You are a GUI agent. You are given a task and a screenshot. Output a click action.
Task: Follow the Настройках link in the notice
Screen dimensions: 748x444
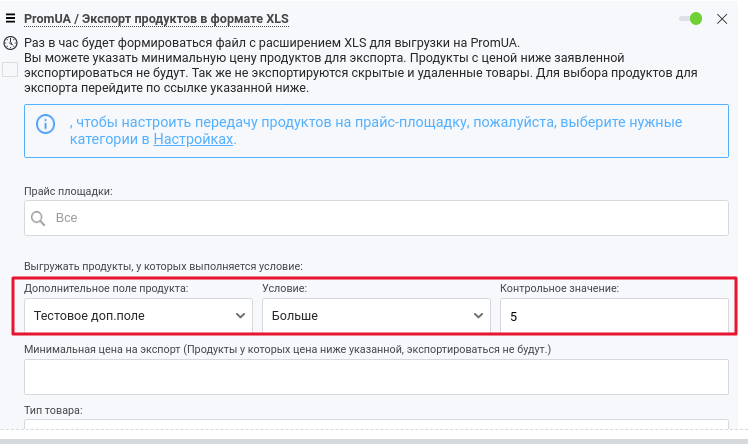(x=193, y=139)
